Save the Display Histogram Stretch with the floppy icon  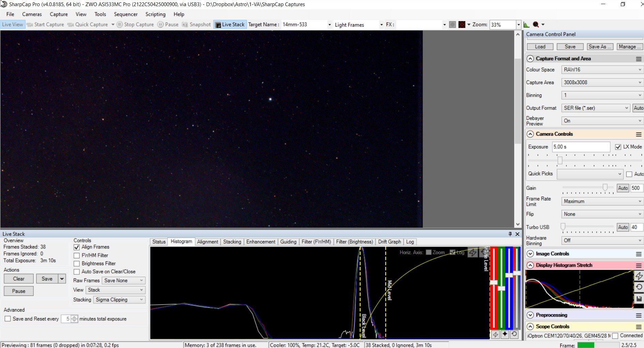[x=639, y=299]
